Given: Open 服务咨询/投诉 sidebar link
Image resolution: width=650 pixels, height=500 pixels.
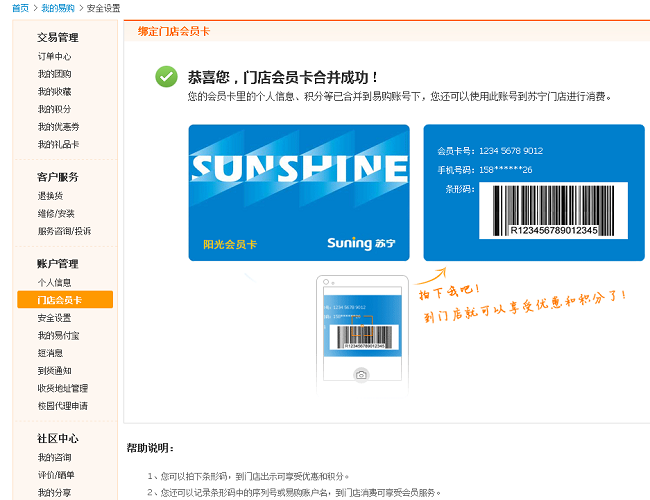Looking at the screenshot, I should tap(64, 231).
